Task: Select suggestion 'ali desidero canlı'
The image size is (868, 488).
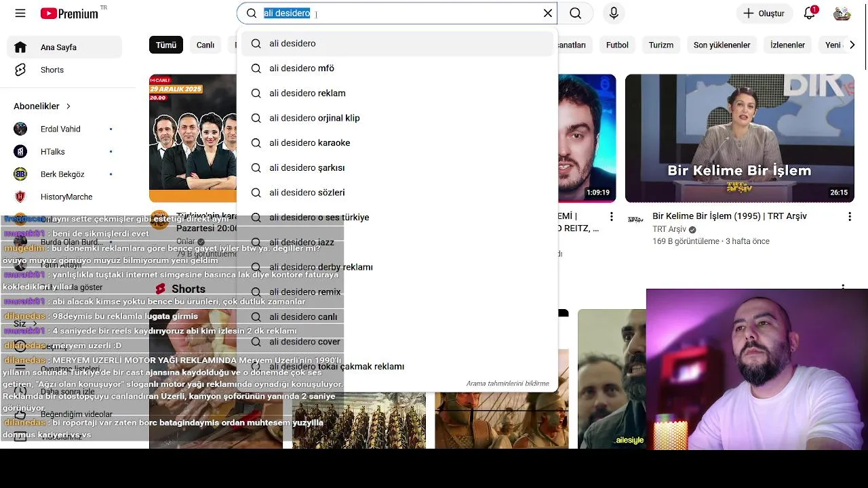Action: [397, 317]
